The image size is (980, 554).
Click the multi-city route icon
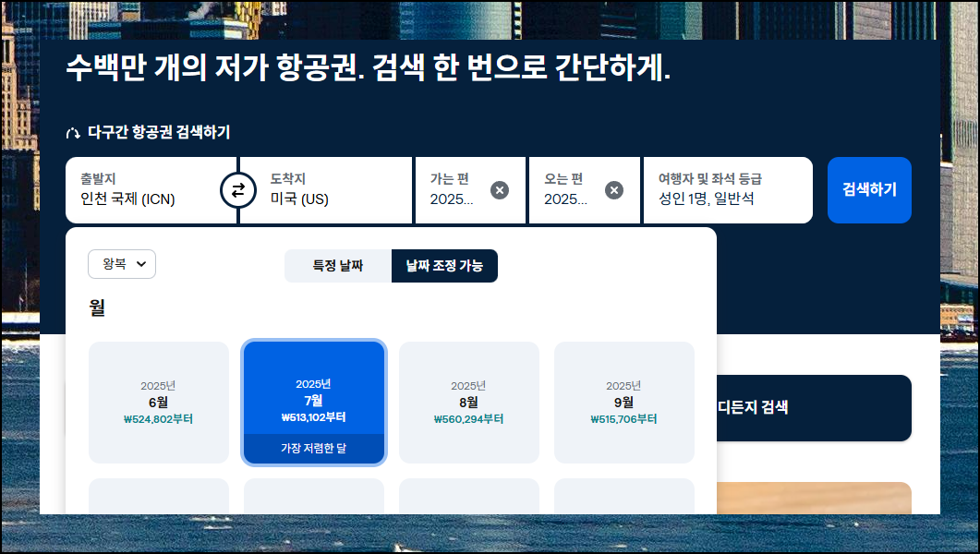pos(73,132)
